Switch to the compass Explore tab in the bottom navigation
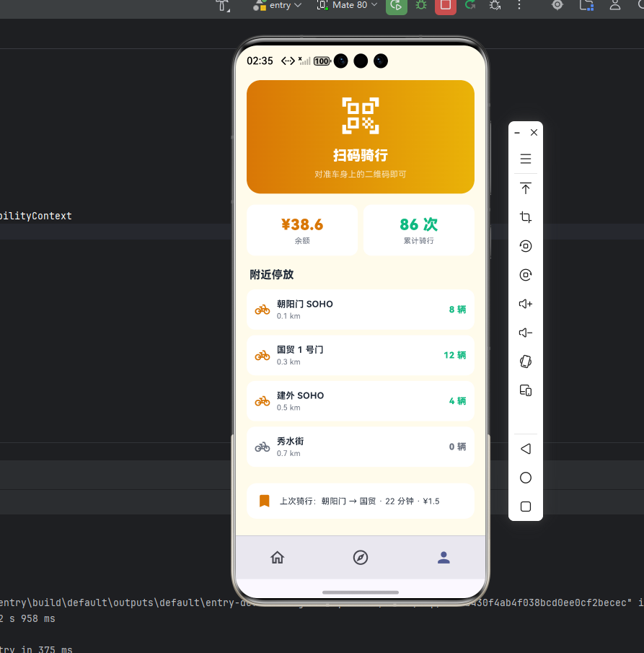Image resolution: width=644 pixels, height=653 pixels. click(361, 557)
